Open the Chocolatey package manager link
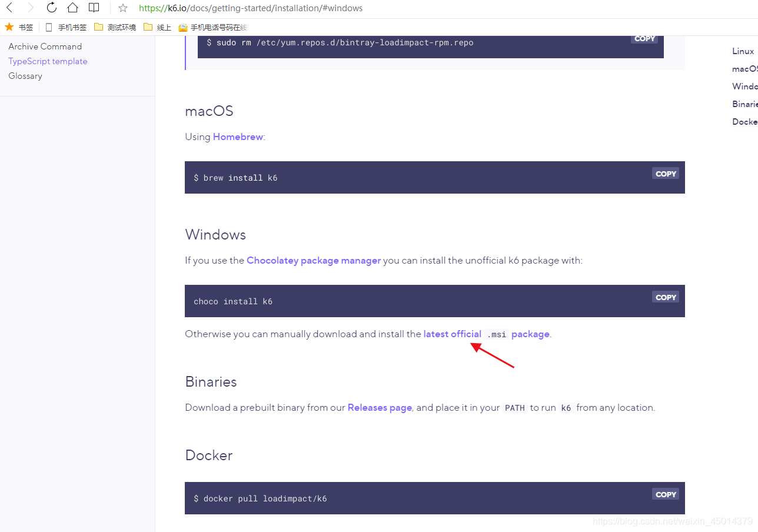 point(314,260)
